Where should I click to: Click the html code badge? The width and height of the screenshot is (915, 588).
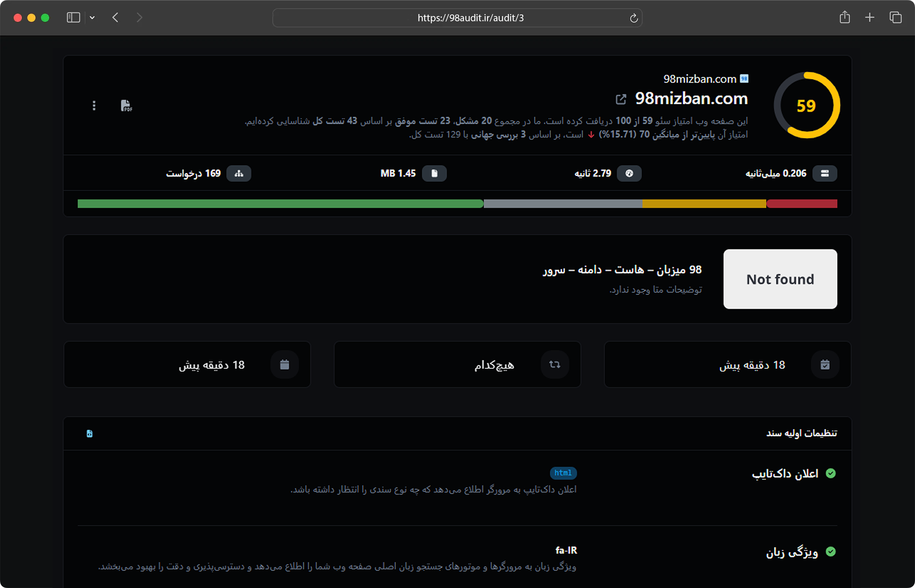[563, 473]
